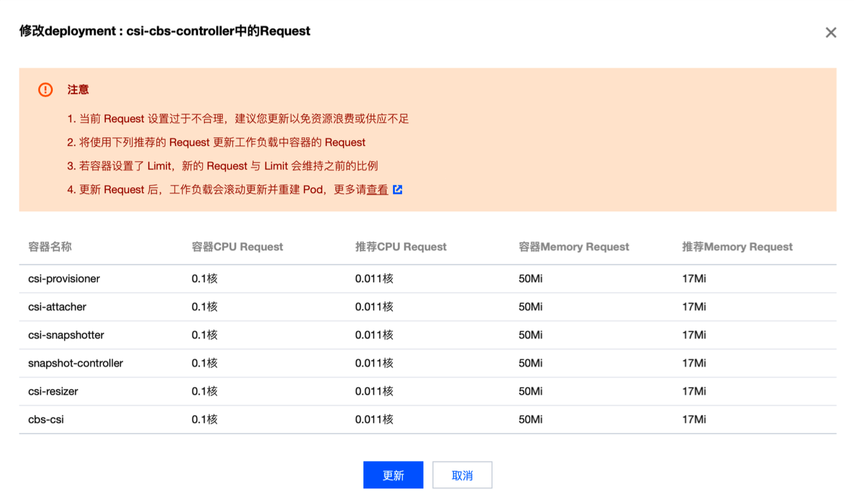
Task: Select the 推荐Memory Request column header
Action: coord(737,247)
